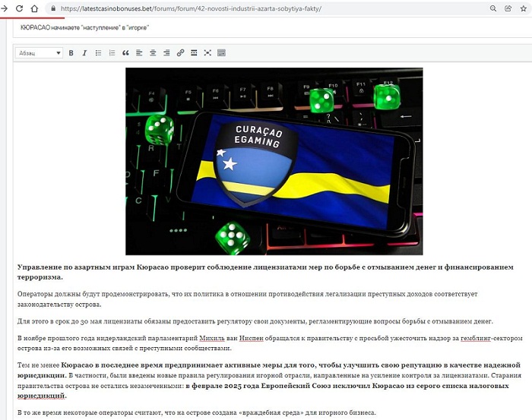Go to the browser home page
Screen dimensions: 532x420
click(34, 8)
